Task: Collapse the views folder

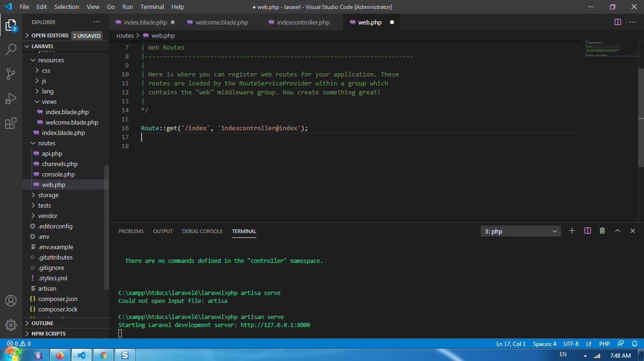Action: point(66,101)
